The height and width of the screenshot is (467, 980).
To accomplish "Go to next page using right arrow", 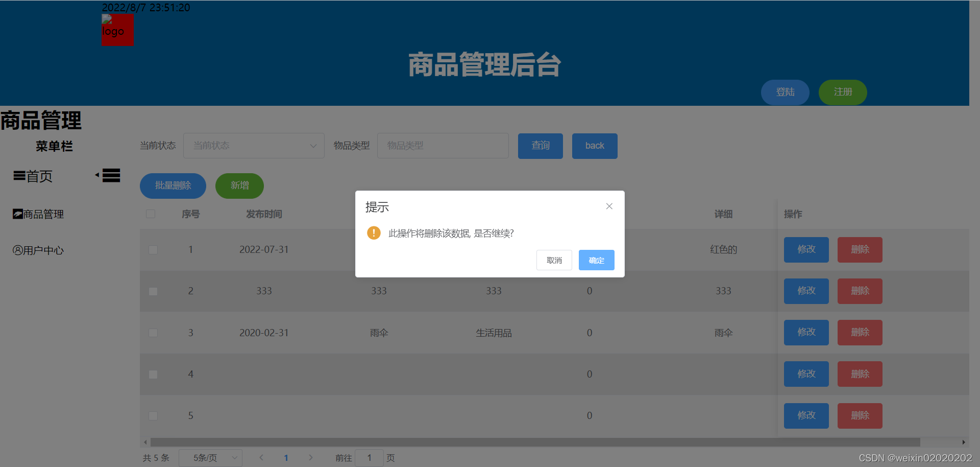I will 311,458.
